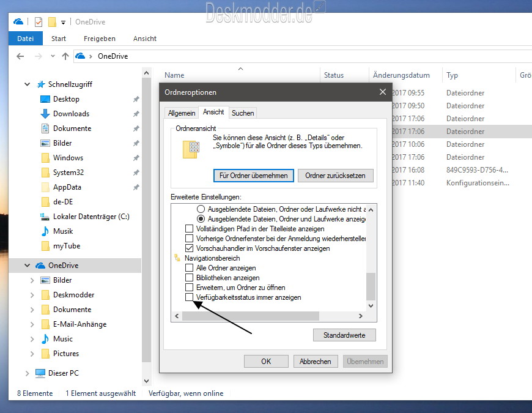Enable Vollständigen Pfad in der Titelleiste
Image resolution: width=532 pixels, height=413 pixels.
click(x=190, y=229)
